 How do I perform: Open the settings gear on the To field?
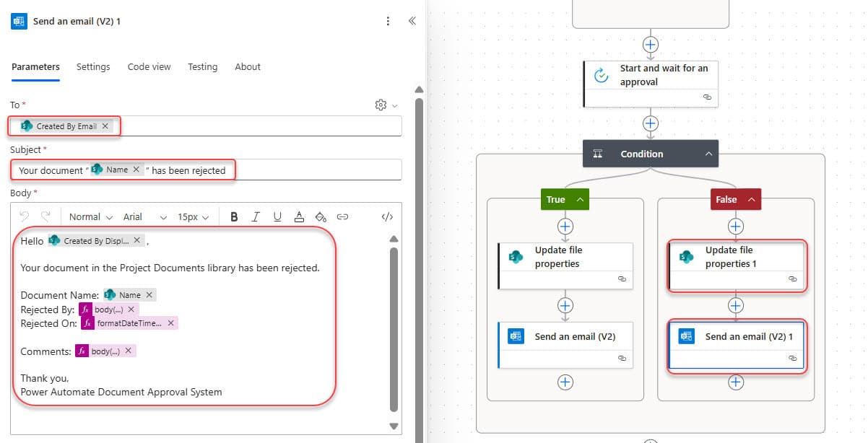(x=381, y=105)
